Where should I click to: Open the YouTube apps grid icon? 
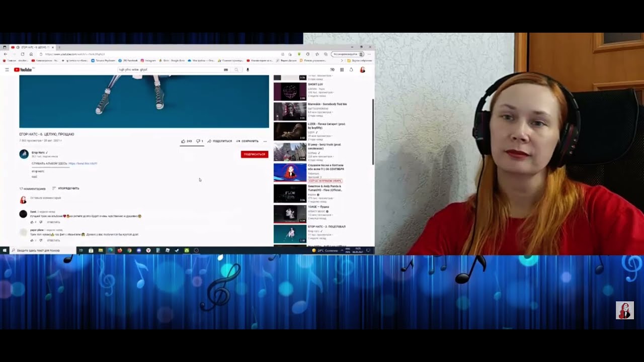tap(342, 70)
